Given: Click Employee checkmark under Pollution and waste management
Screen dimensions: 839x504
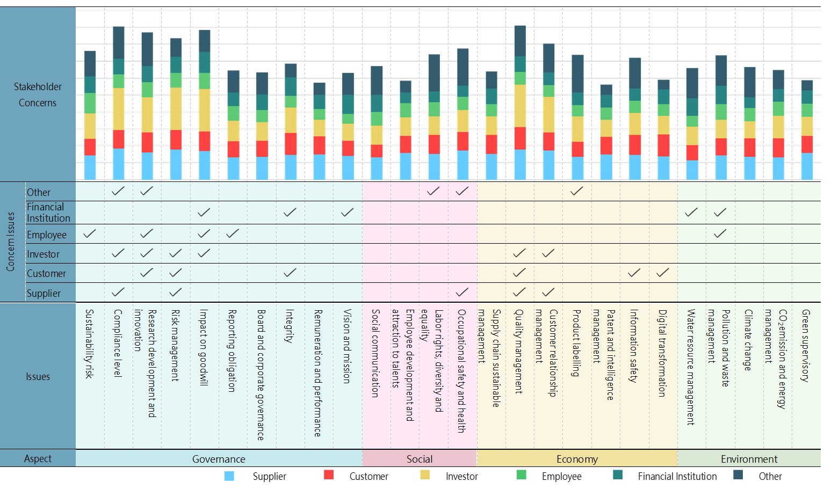Looking at the screenshot, I should pos(720,233).
